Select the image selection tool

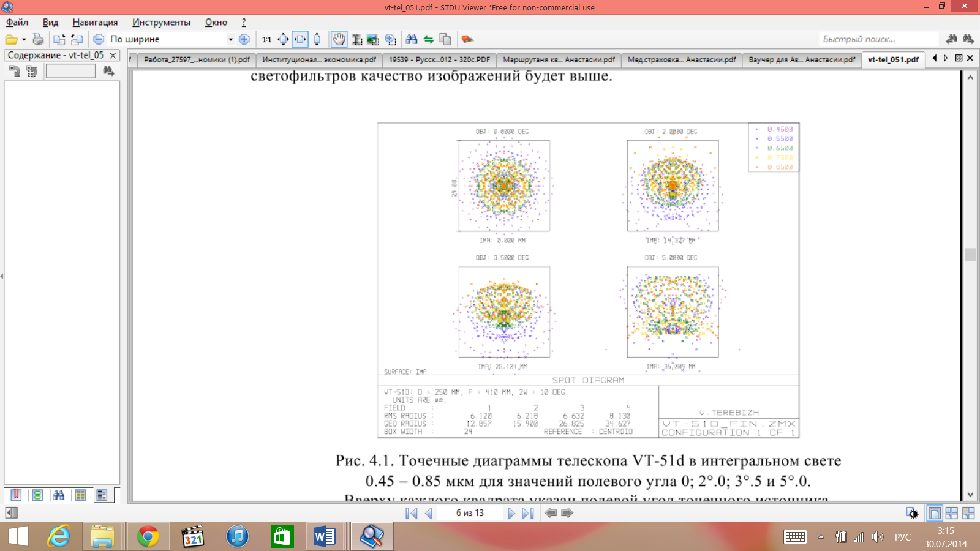point(373,39)
